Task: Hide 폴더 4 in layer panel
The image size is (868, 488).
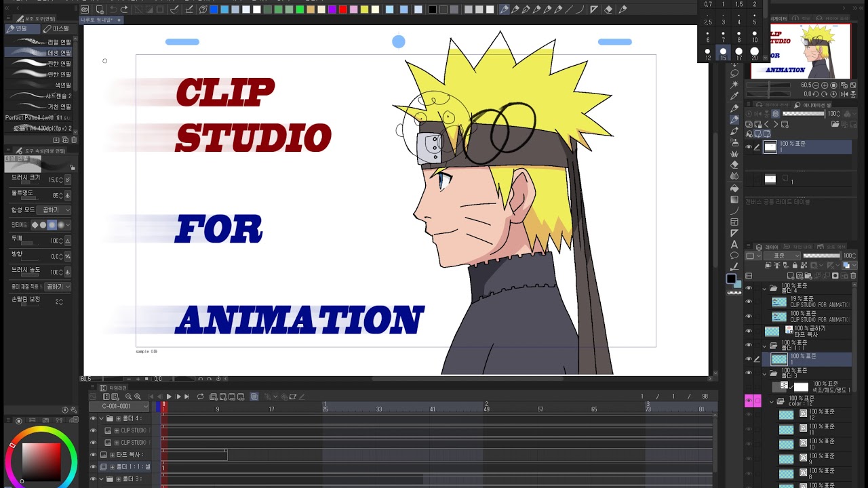Action: tap(749, 288)
